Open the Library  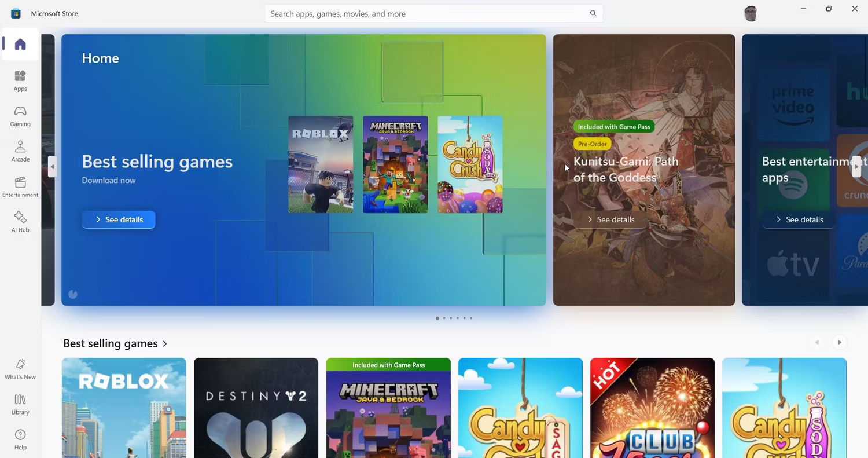(x=20, y=404)
